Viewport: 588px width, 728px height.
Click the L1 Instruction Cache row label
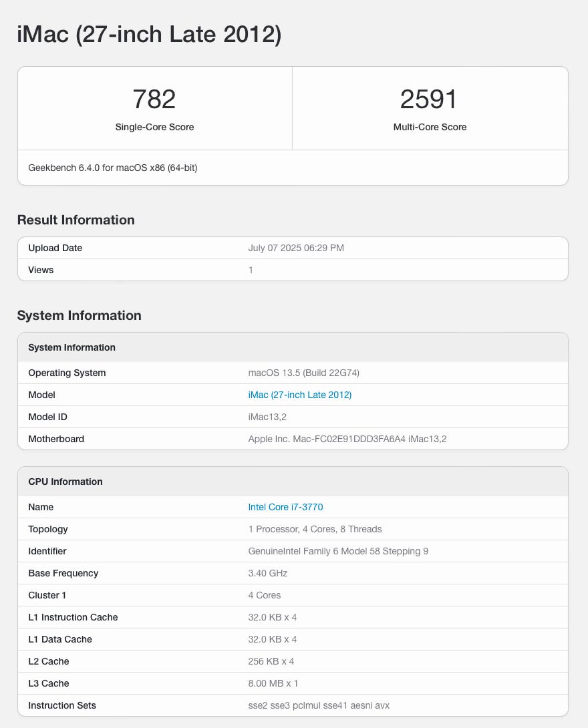[x=73, y=617]
